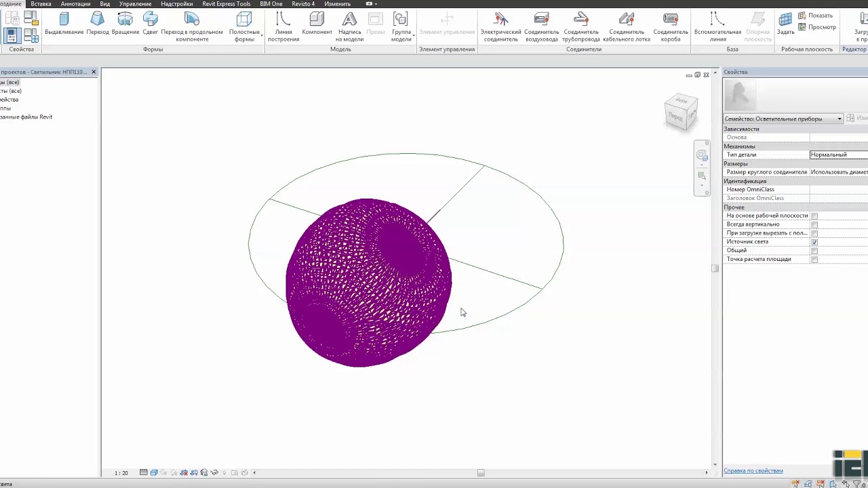Open the Группа модели dropdown

coord(401,27)
